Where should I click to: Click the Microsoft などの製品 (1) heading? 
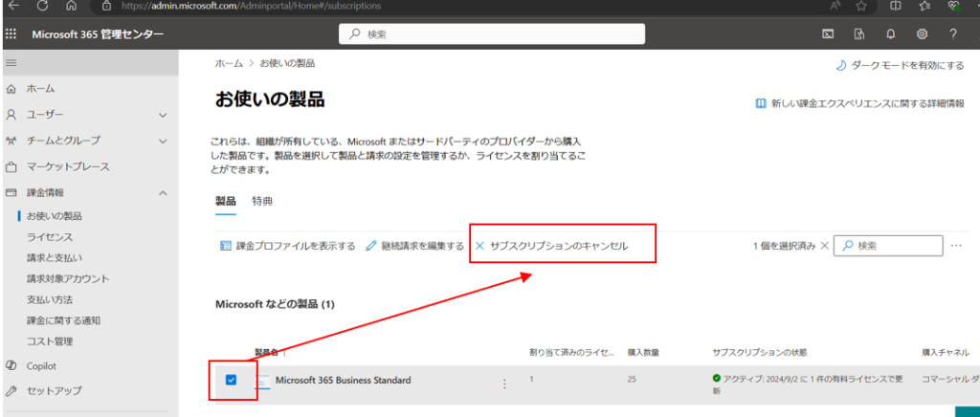pyautogui.click(x=275, y=305)
